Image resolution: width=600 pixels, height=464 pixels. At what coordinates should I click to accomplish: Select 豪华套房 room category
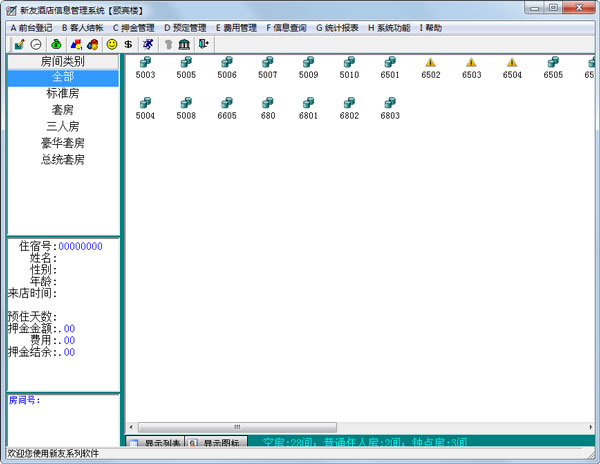tap(63, 143)
